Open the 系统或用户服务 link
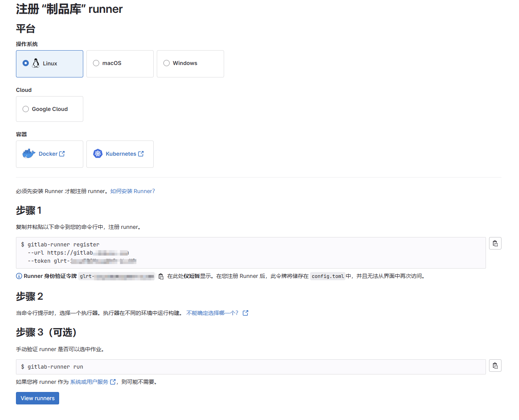Image resolution: width=519 pixels, height=420 pixels. pos(89,382)
